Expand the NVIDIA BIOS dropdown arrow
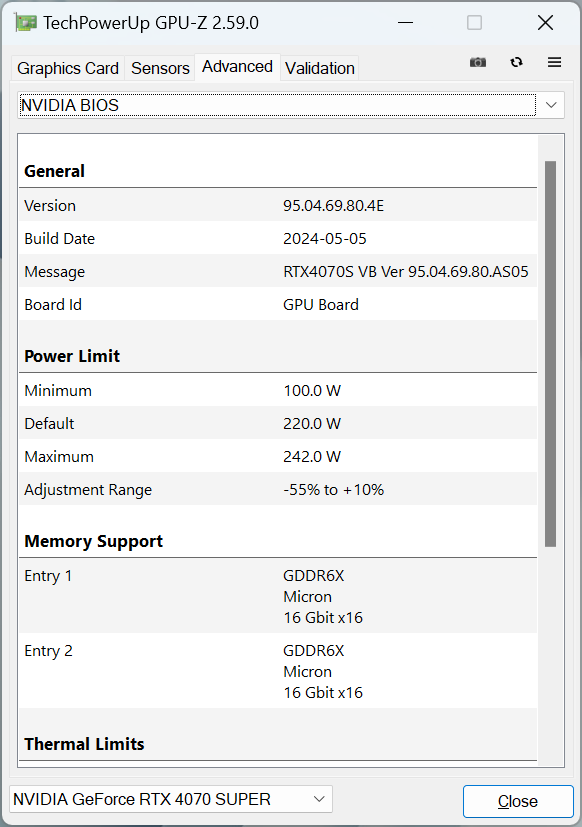Viewport: 582px width, 827px height. (x=551, y=105)
